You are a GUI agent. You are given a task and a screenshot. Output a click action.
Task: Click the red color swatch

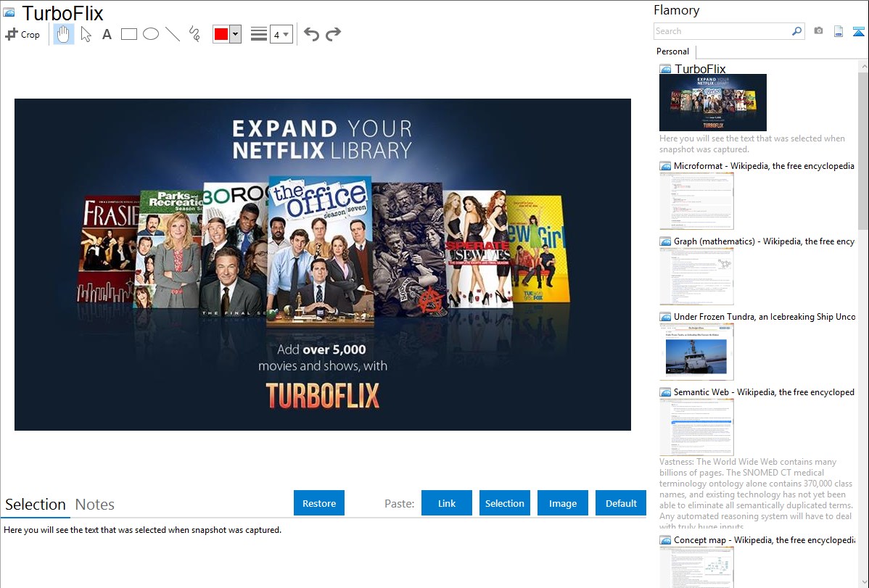(221, 34)
